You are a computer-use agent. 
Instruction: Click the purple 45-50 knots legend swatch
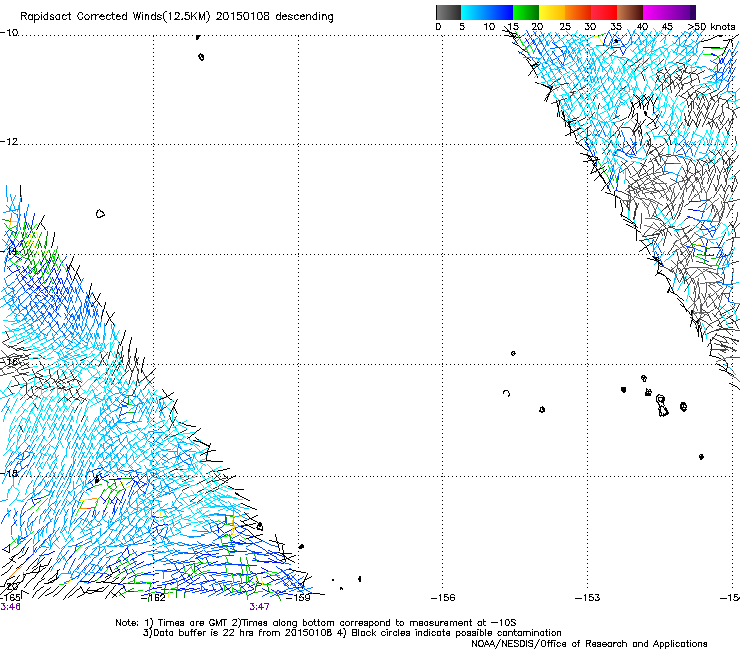tap(682, 12)
